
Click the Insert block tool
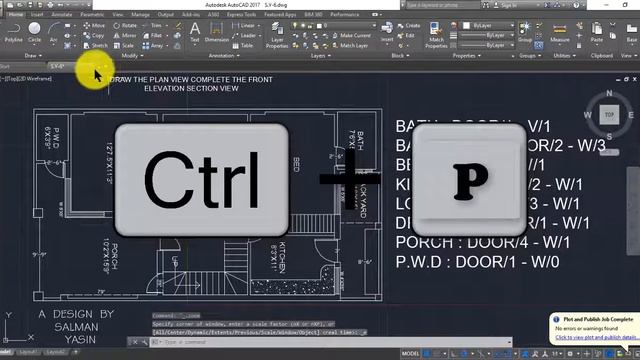[x=387, y=33]
